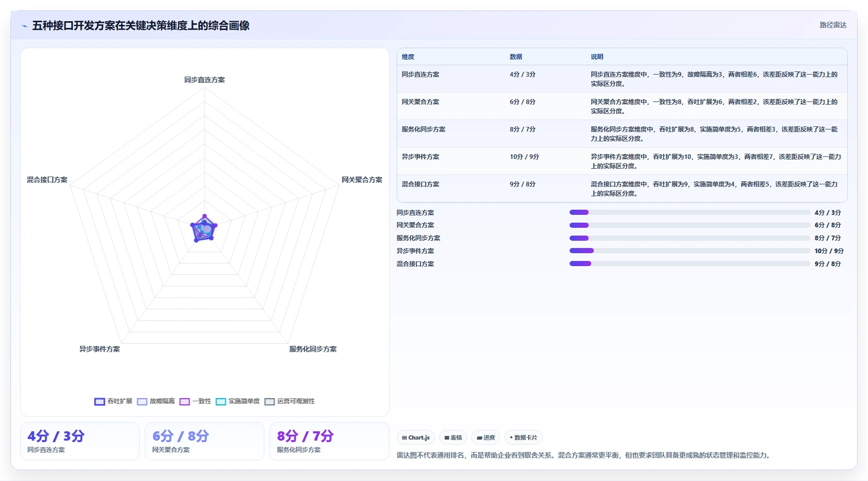
Task: Click the table value 4分 / 3分
Action: pyautogui.click(x=522, y=75)
